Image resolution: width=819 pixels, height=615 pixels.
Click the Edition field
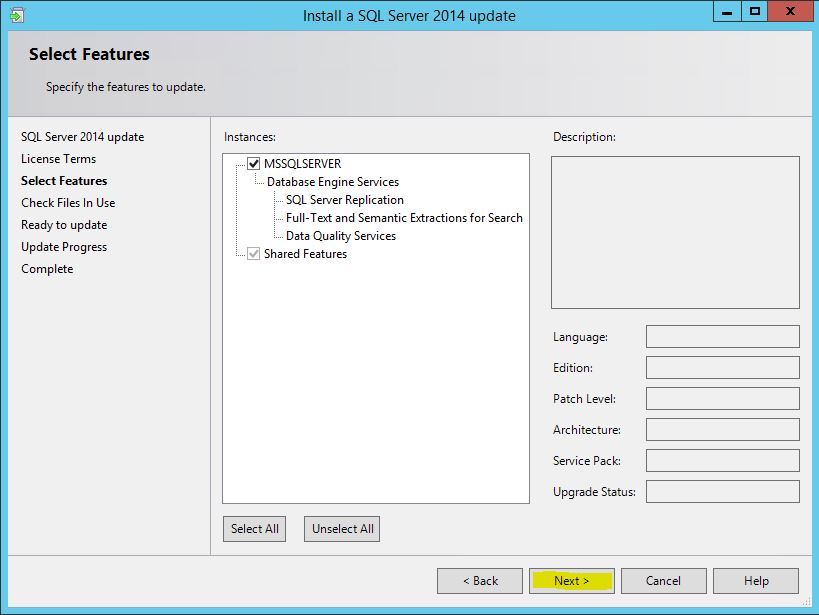pos(723,367)
